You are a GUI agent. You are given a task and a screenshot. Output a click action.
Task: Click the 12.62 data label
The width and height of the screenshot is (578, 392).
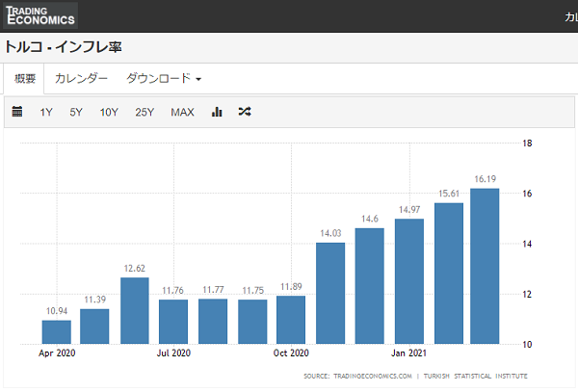tap(135, 268)
